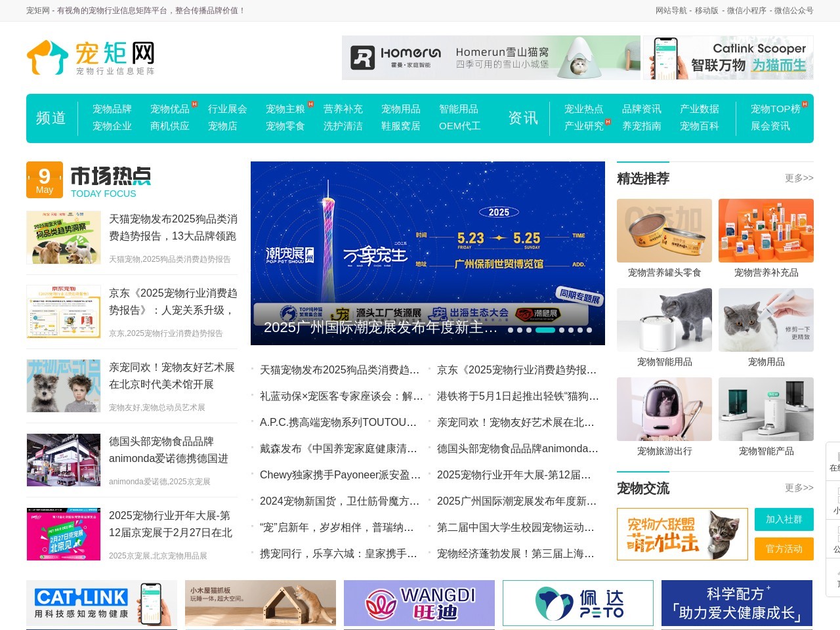Open 港铁将于5月1日起推出轻铁猫狗 news link
The width and height of the screenshot is (840, 630).
[518, 396]
